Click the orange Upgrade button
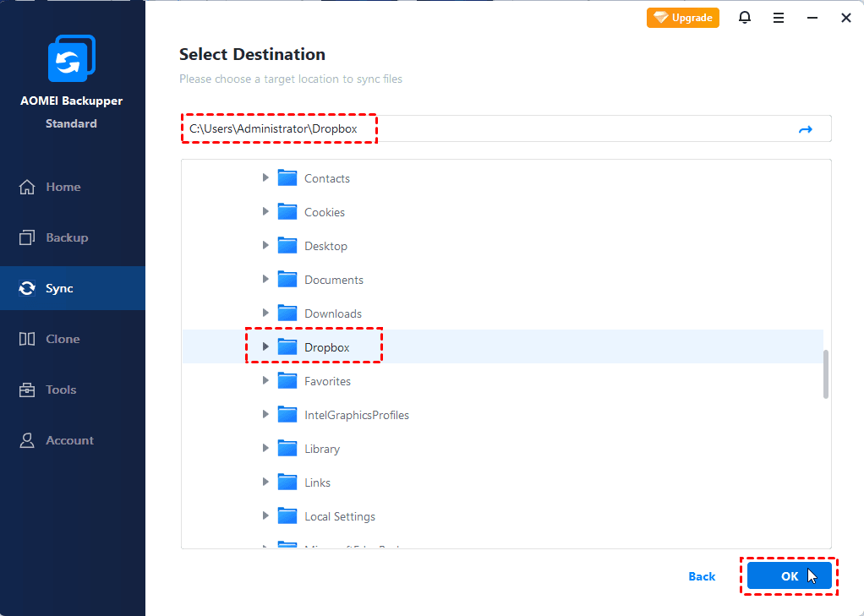 click(683, 18)
